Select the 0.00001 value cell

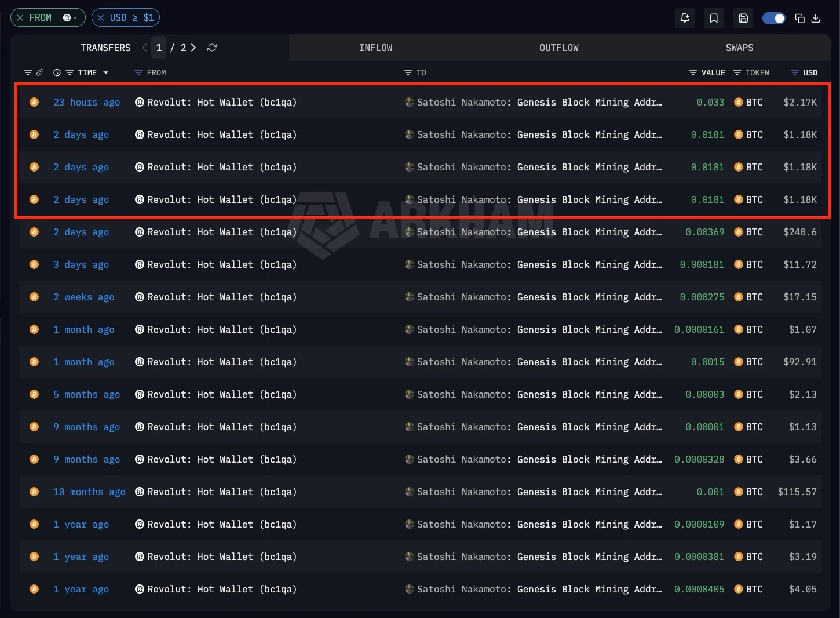click(705, 427)
